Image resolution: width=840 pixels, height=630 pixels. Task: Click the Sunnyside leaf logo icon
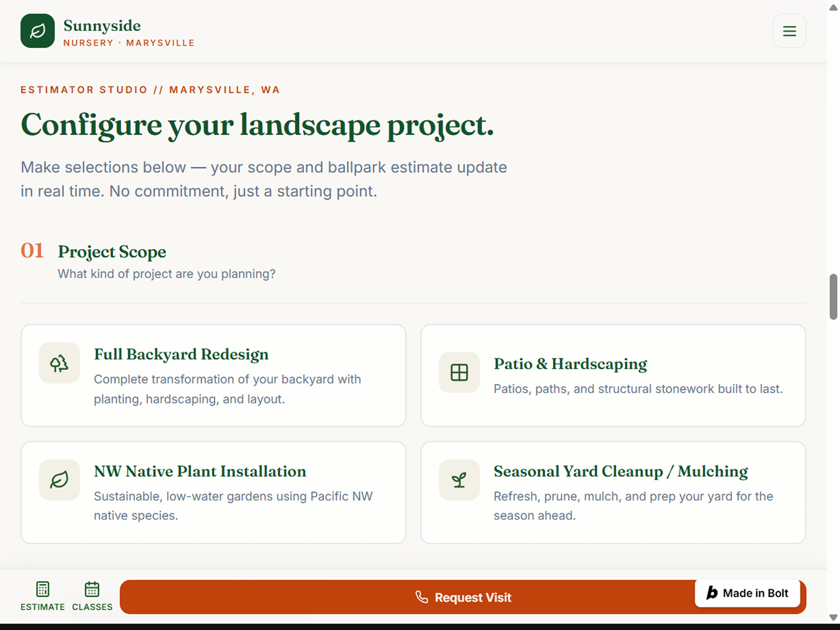tap(38, 31)
